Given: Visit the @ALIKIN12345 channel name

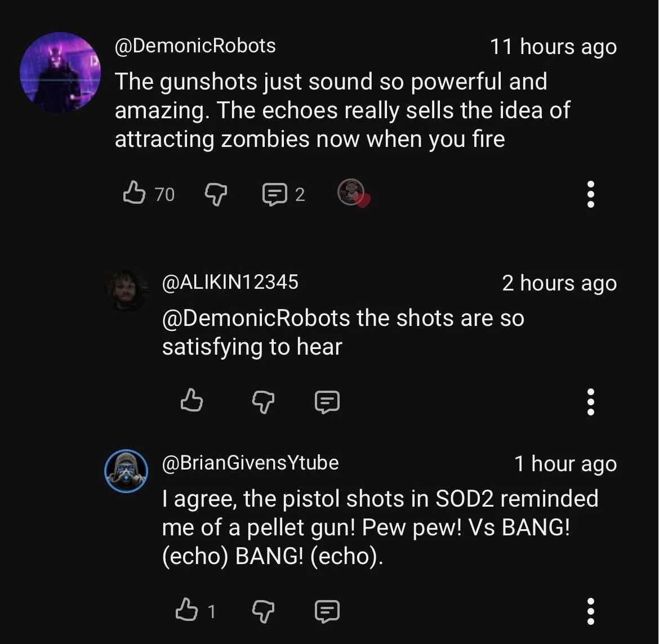Looking at the screenshot, I should point(230,281).
